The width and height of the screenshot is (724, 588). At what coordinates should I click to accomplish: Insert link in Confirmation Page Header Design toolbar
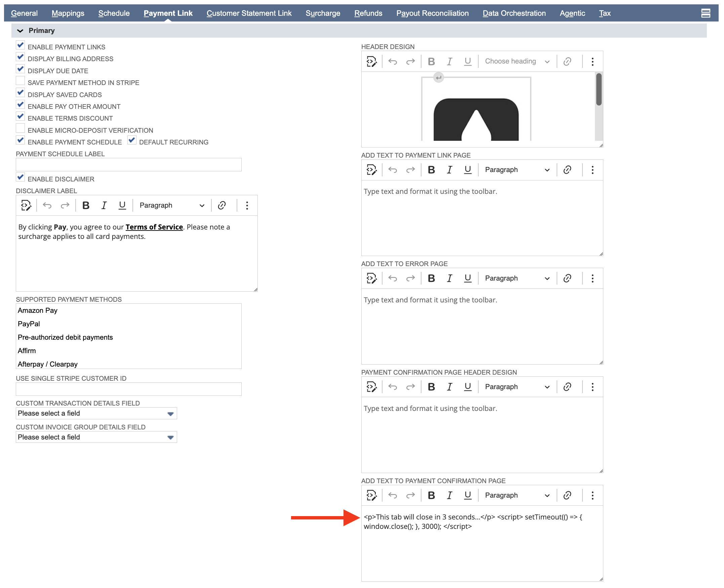[x=567, y=387]
